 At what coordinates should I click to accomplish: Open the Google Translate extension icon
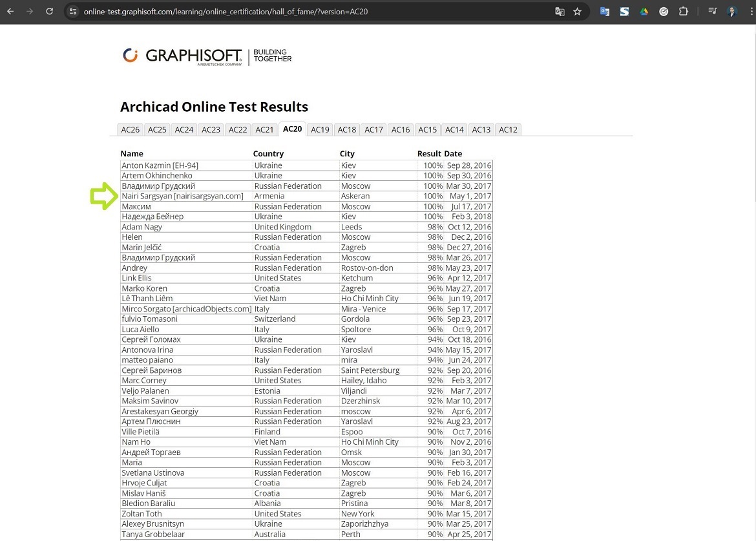(605, 12)
